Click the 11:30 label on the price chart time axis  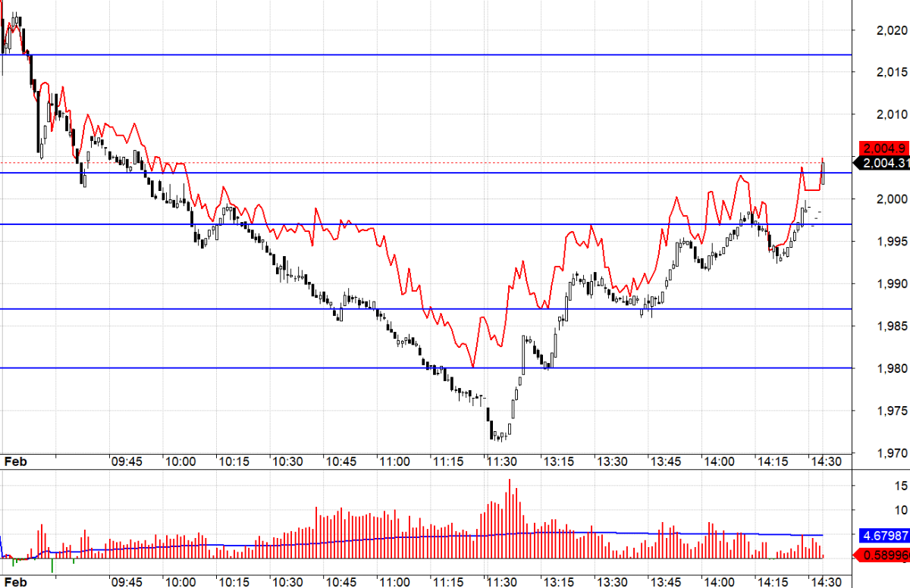pos(502,461)
